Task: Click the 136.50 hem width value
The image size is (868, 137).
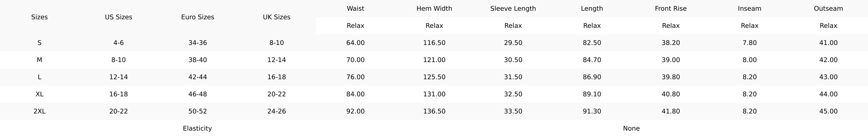Action: tap(434, 111)
